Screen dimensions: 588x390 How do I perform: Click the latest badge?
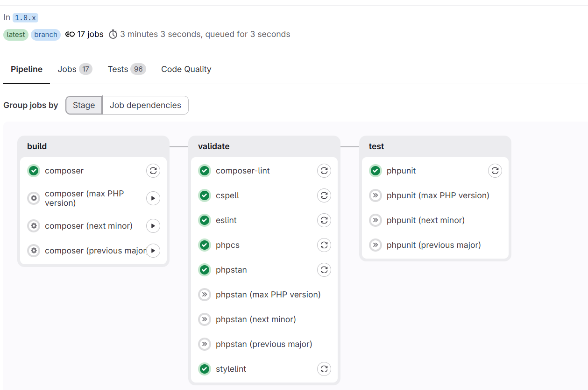tap(16, 35)
